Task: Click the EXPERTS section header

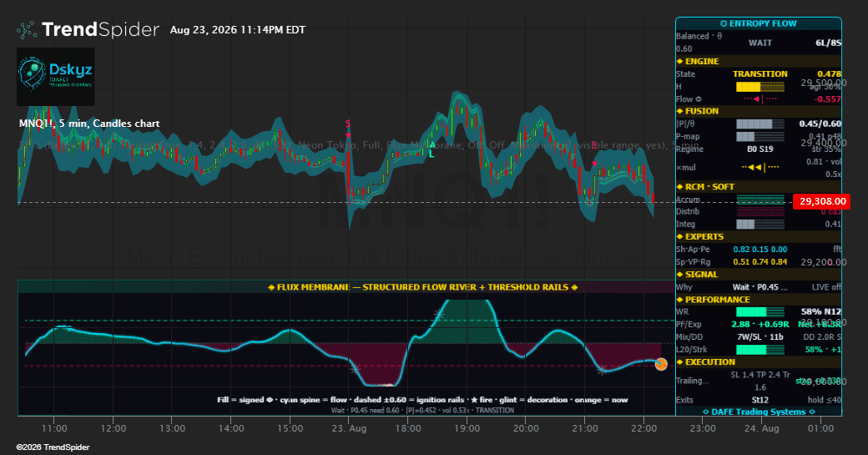Action: pyautogui.click(x=759, y=237)
